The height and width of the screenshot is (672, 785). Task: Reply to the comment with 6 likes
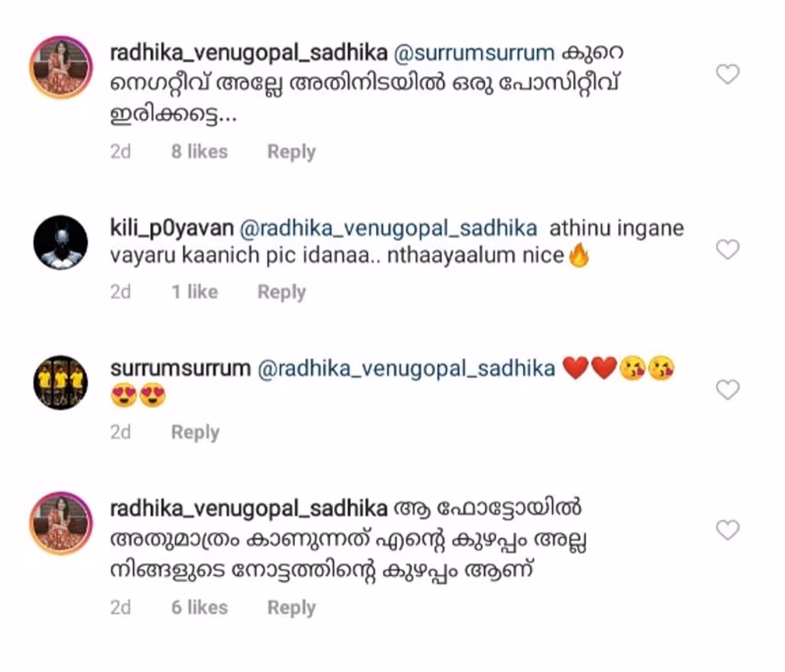pos(291,608)
